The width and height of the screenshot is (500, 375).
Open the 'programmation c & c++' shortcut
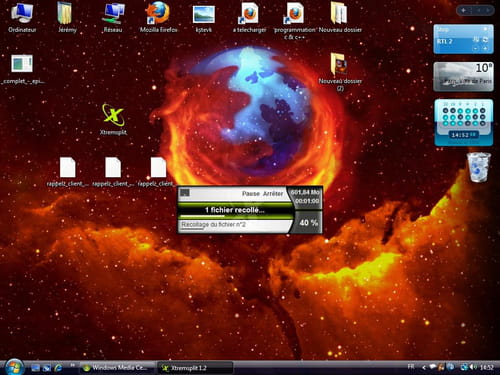pos(294,21)
